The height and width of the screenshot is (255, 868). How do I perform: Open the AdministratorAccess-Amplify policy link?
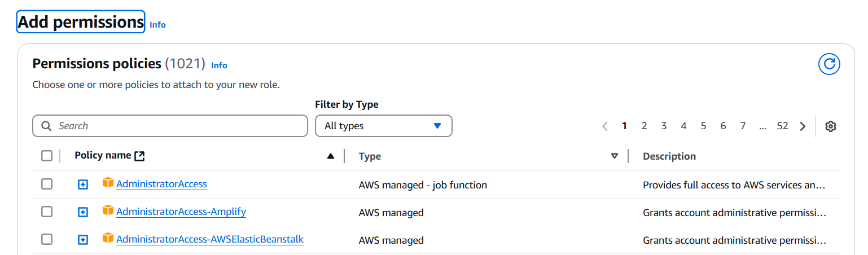pyautogui.click(x=181, y=212)
